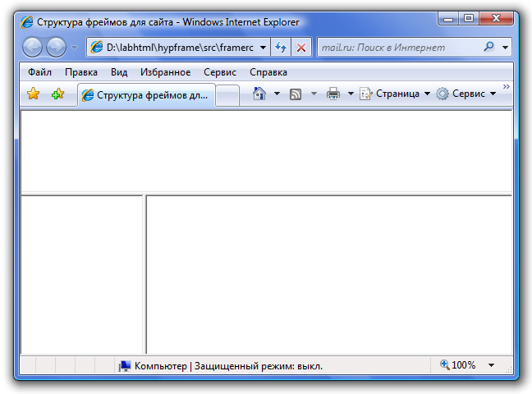Click the Home page icon

coord(259,94)
